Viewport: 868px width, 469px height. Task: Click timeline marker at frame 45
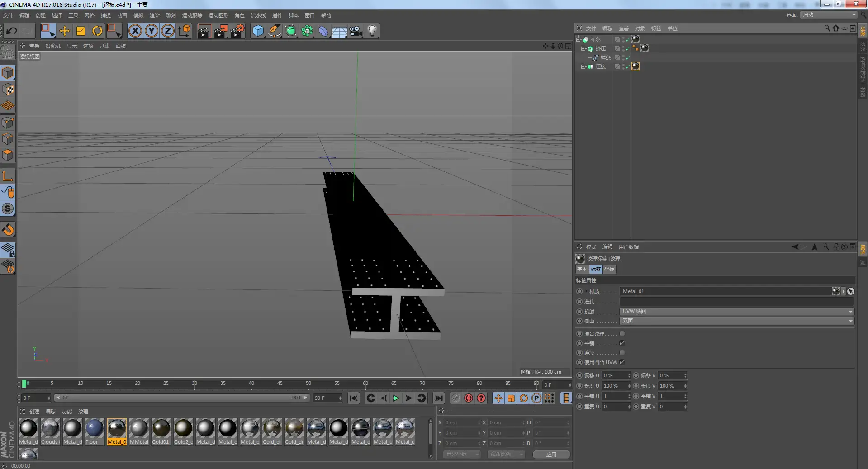pyautogui.click(x=280, y=384)
